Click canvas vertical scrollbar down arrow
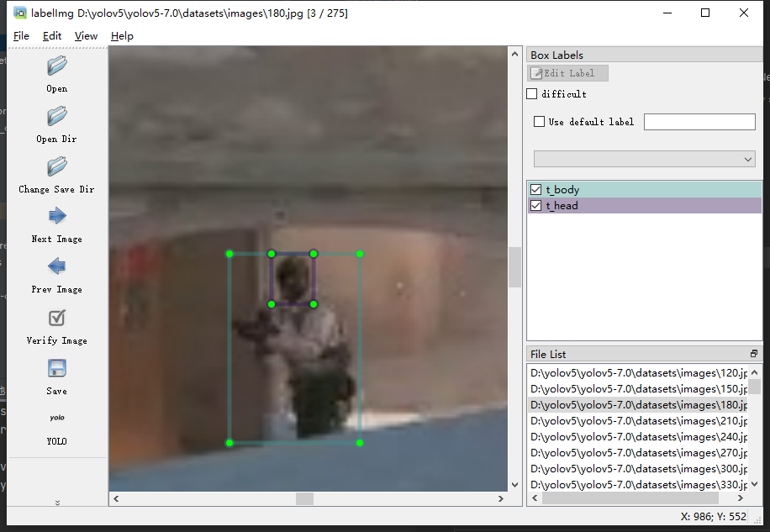Viewport: 770px width, 532px height. tap(514, 485)
